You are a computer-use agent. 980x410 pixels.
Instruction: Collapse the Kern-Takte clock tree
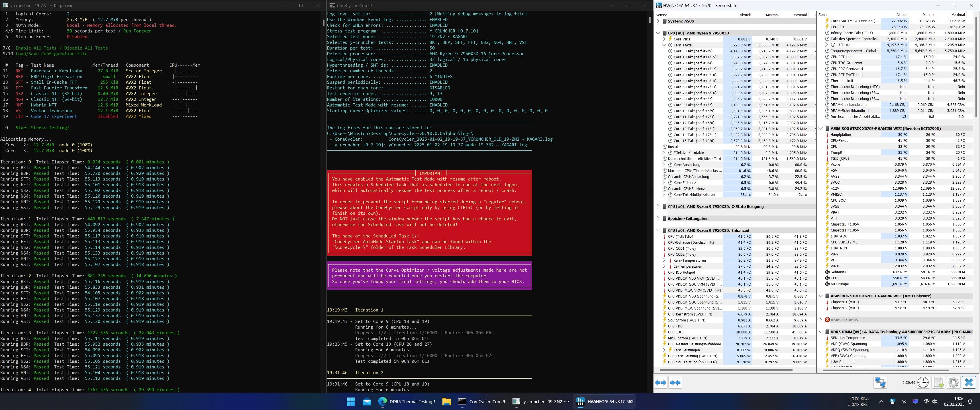coord(664,45)
